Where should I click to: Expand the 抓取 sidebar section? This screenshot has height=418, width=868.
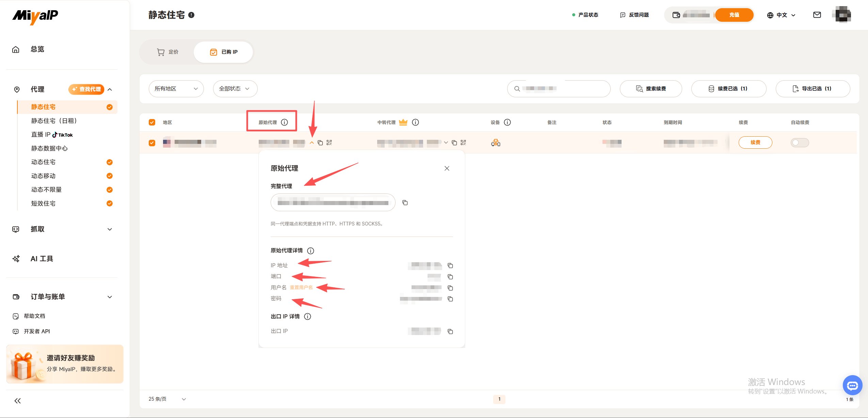(110, 229)
